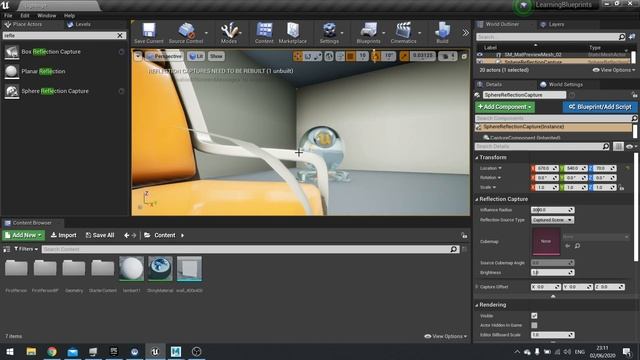Click Add New in Content Browser

click(x=23, y=236)
